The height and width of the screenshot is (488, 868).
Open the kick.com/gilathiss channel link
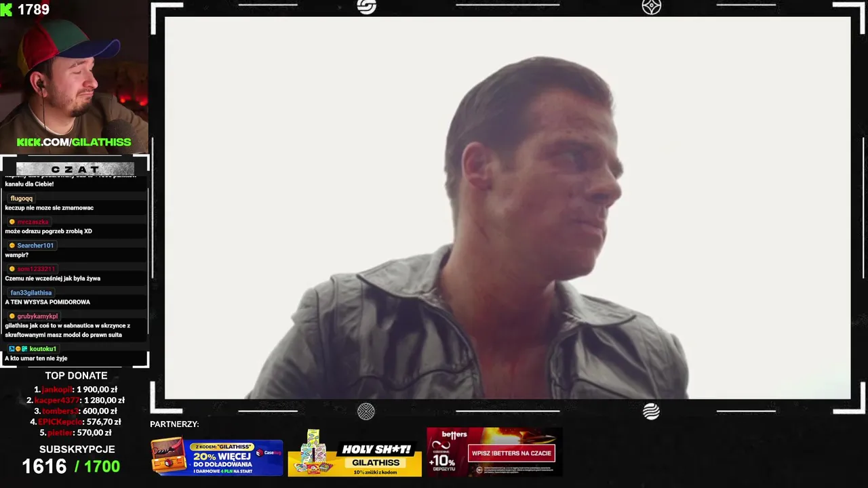point(74,142)
